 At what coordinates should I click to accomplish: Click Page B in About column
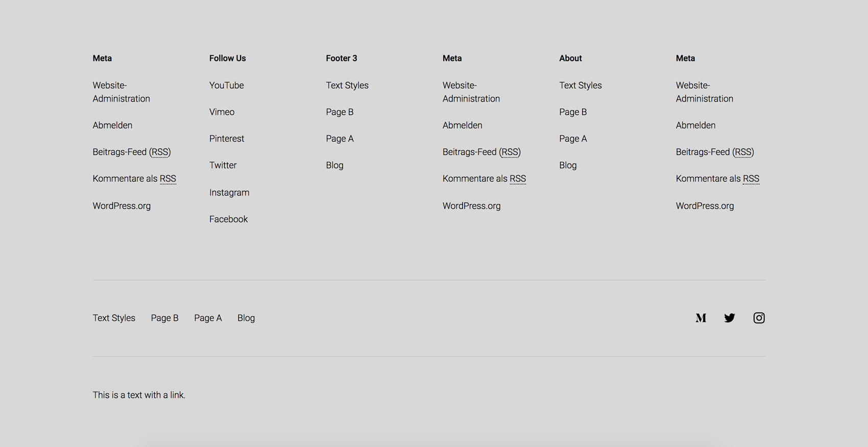(x=572, y=112)
